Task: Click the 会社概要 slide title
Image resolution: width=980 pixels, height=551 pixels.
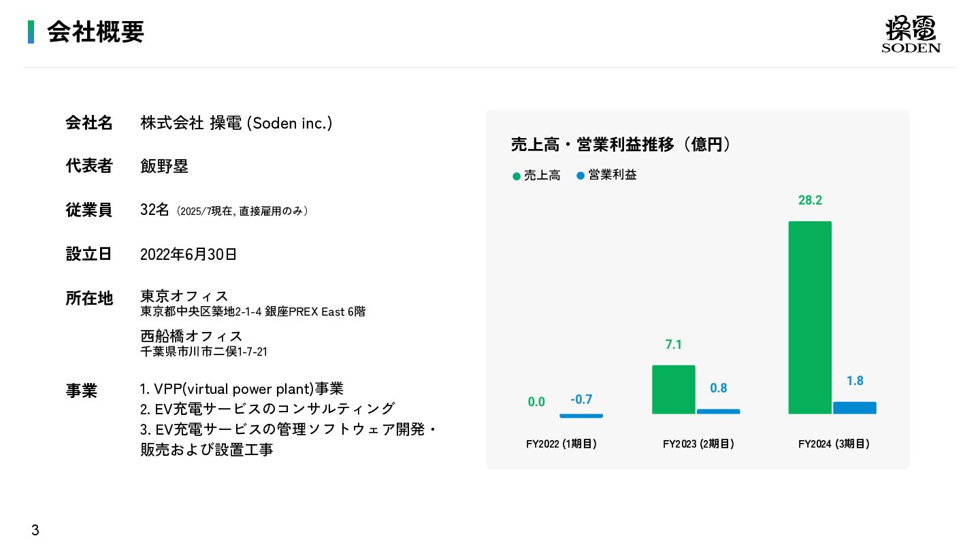Action: pyautogui.click(x=96, y=32)
